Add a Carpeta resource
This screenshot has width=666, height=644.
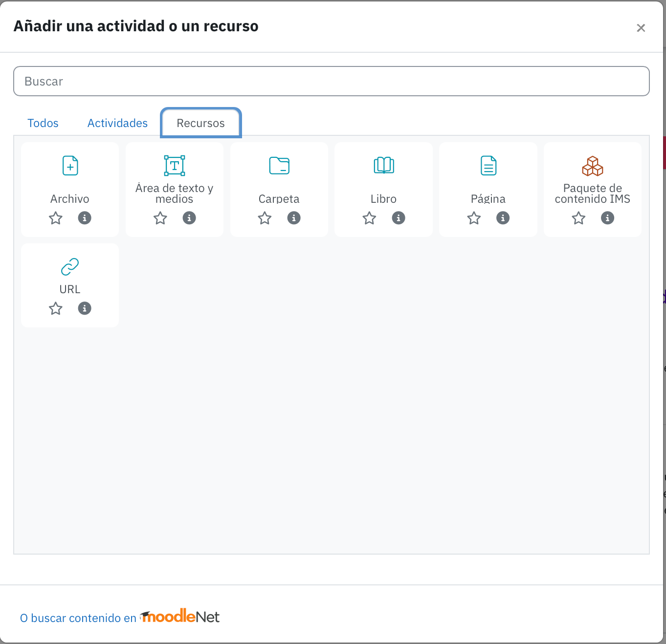click(279, 166)
